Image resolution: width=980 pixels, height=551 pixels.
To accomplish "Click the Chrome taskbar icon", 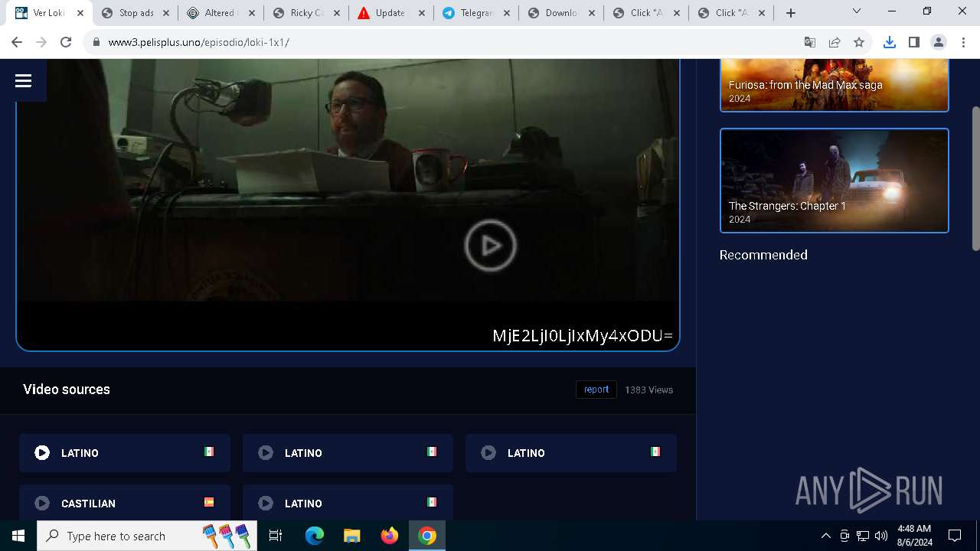I will [x=427, y=536].
